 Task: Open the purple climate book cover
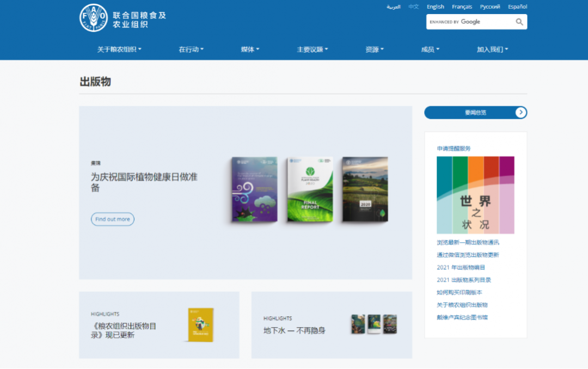pyautogui.click(x=254, y=189)
